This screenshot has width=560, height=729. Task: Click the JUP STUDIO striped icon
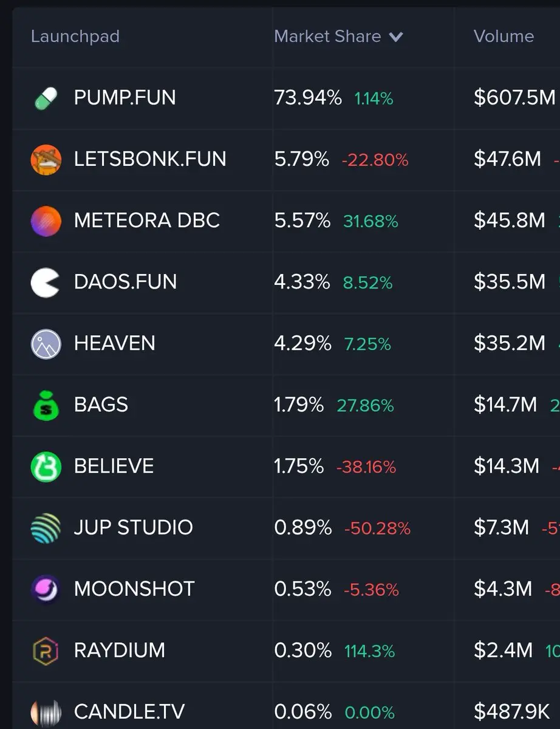pos(46,528)
